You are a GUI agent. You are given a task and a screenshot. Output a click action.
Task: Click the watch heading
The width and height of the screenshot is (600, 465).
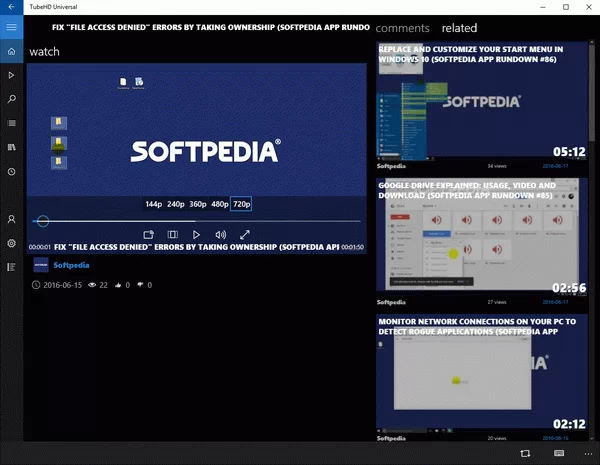tap(44, 51)
